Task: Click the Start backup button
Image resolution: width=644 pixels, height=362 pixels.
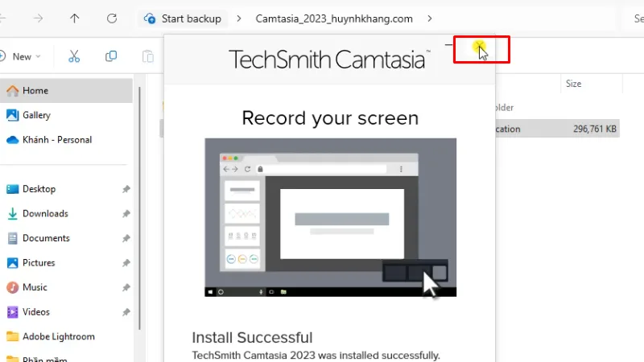Action: click(183, 18)
